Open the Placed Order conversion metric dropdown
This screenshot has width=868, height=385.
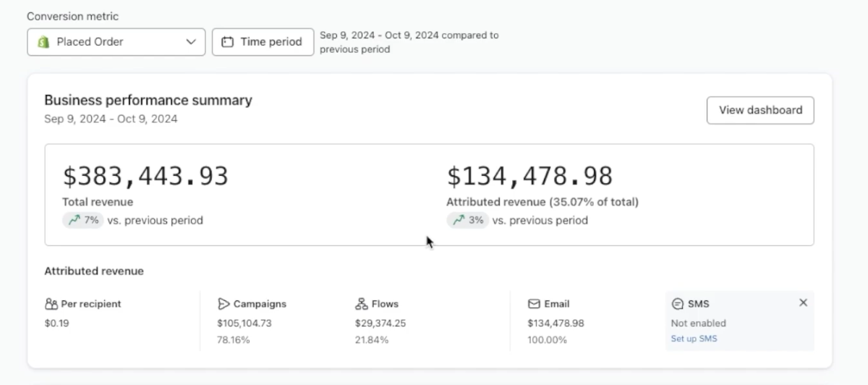click(x=116, y=42)
